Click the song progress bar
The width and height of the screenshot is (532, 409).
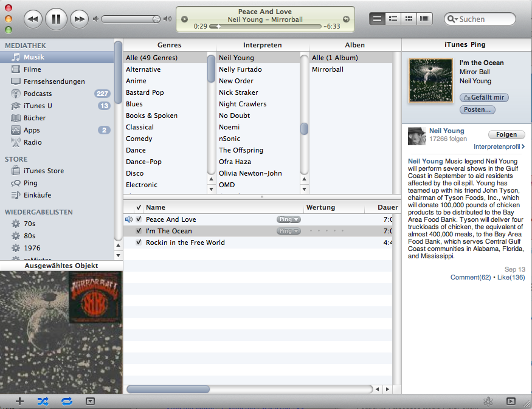(265, 26)
